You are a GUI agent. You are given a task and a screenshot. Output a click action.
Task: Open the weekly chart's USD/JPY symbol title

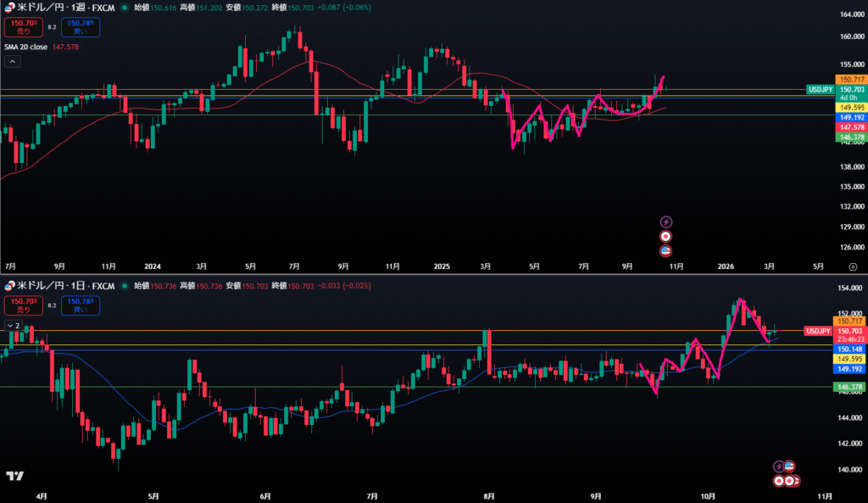click(x=64, y=7)
